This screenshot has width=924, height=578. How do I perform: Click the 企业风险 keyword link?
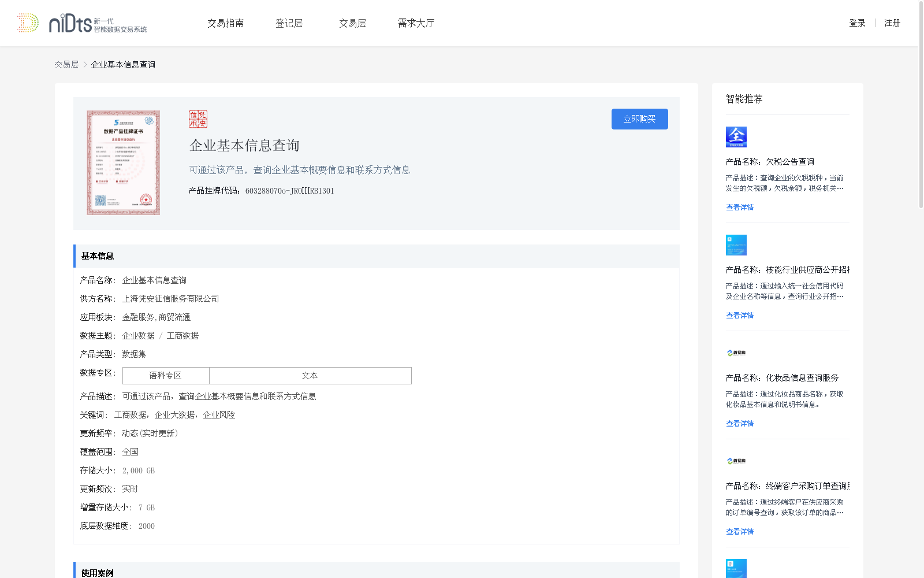[219, 415]
